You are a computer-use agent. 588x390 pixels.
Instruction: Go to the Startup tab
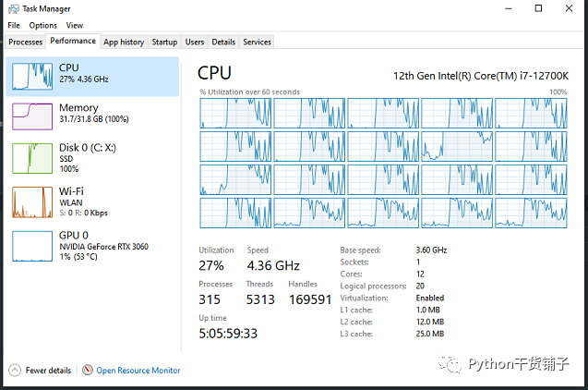164,42
